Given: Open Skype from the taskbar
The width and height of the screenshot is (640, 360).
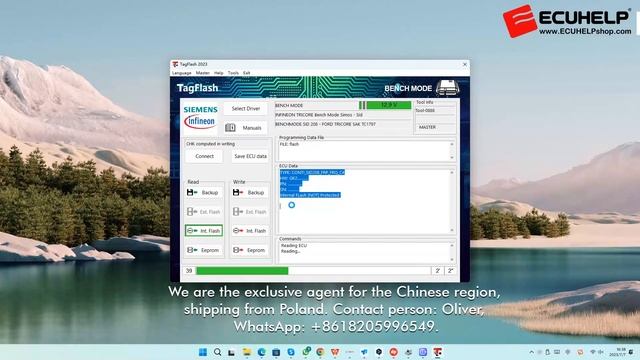Looking at the screenshot, I should pyautogui.click(x=291, y=352).
